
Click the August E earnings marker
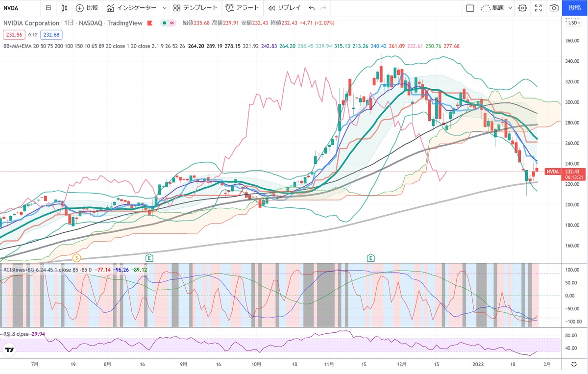tap(149, 257)
